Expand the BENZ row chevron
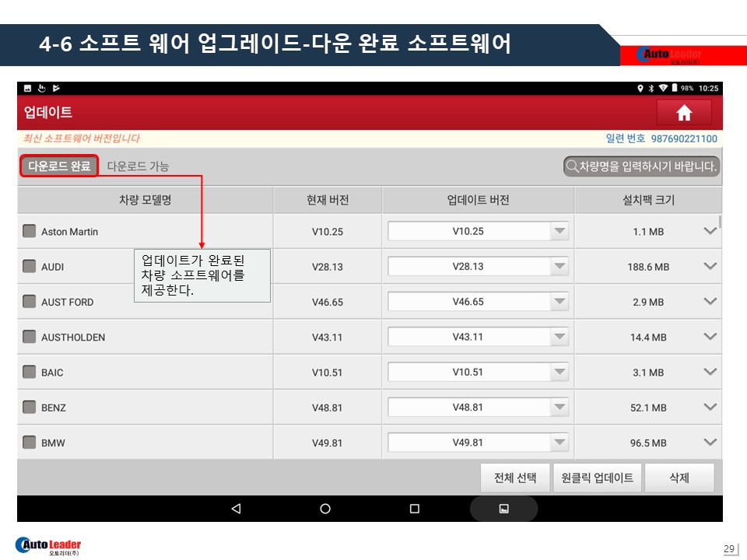Image resolution: width=747 pixels, height=560 pixels. coord(710,407)
